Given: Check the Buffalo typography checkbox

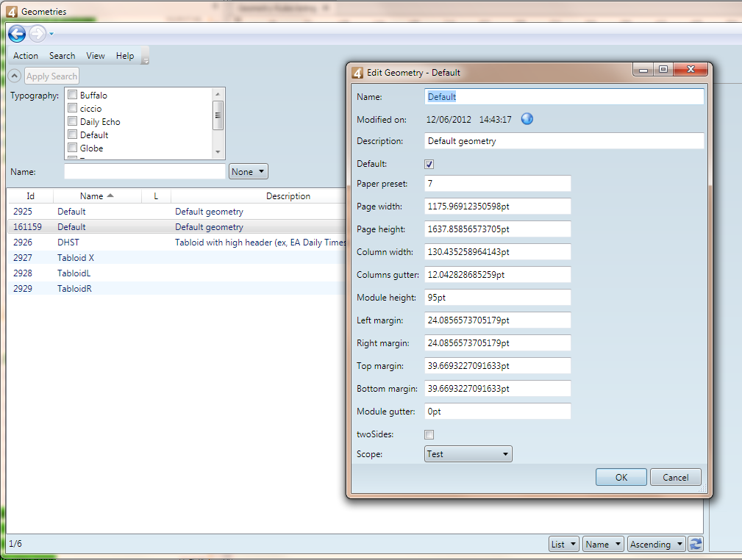Looking at the screenshot, I should click(72, 95).
